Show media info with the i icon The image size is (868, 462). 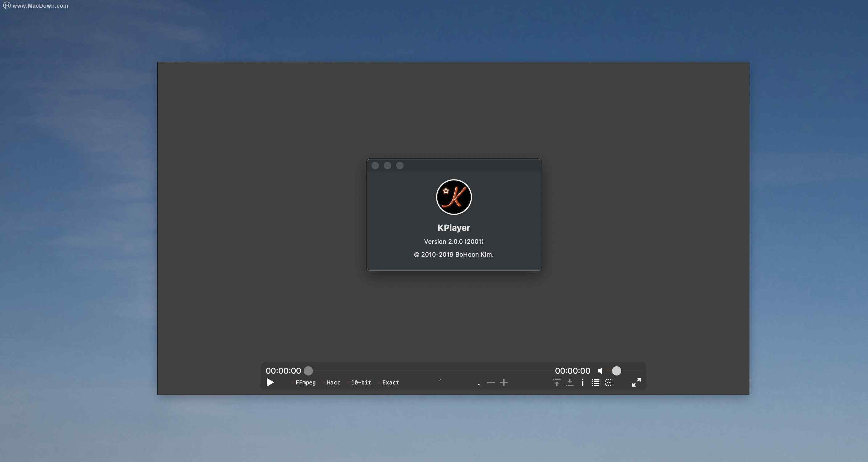(x=582, y=382)
